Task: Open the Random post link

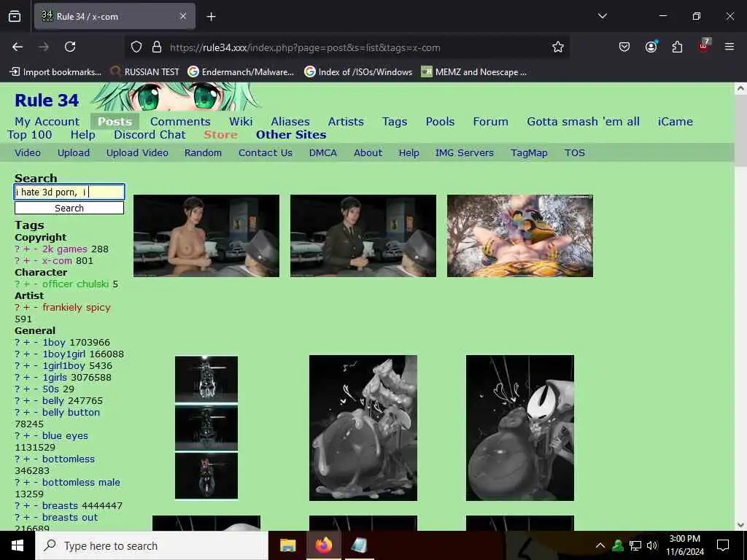Action: click(203, 153)
